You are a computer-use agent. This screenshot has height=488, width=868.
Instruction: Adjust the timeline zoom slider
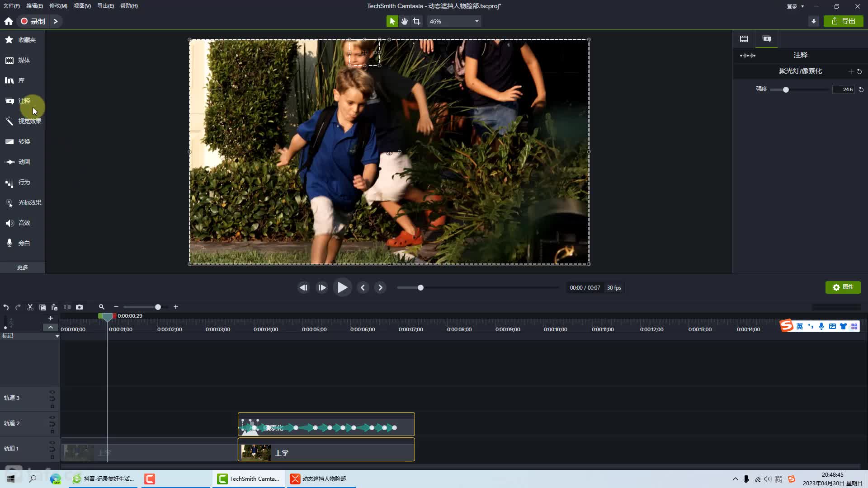pyautogui.click(x=158, y=307)
